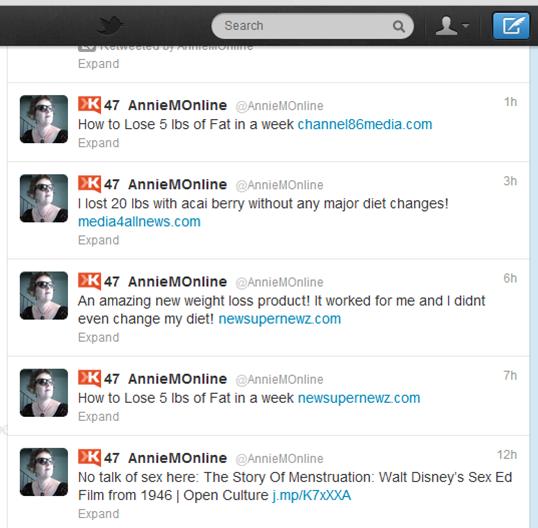Click the Klout badge on the 12h tweet

click(89, 457)
